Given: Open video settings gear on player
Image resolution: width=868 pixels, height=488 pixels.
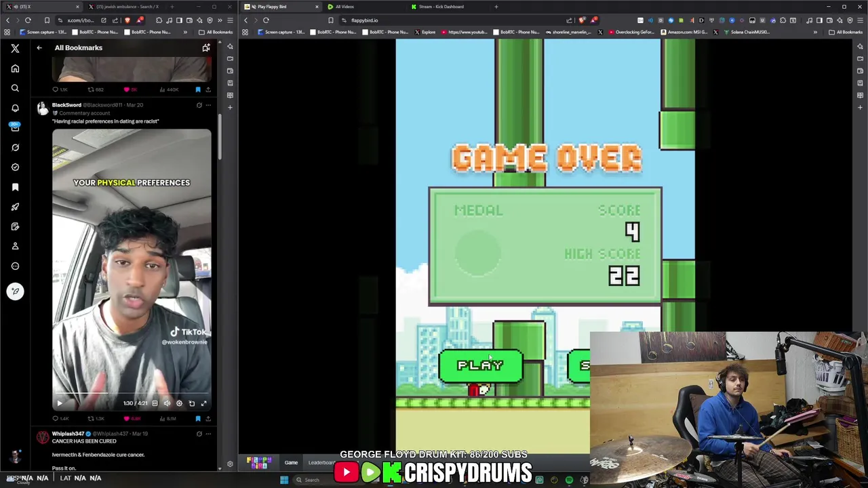Looking at the screenshot, I should pyautogui.click(x=179, y=403).
